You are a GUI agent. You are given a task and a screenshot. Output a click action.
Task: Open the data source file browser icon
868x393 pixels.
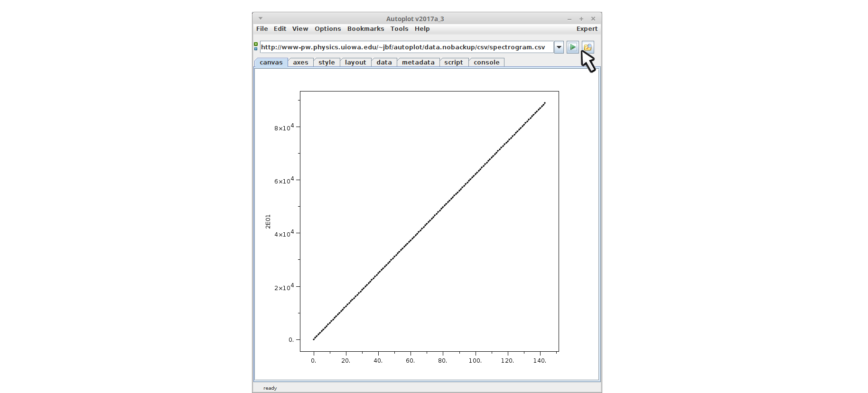pos(588,47)
